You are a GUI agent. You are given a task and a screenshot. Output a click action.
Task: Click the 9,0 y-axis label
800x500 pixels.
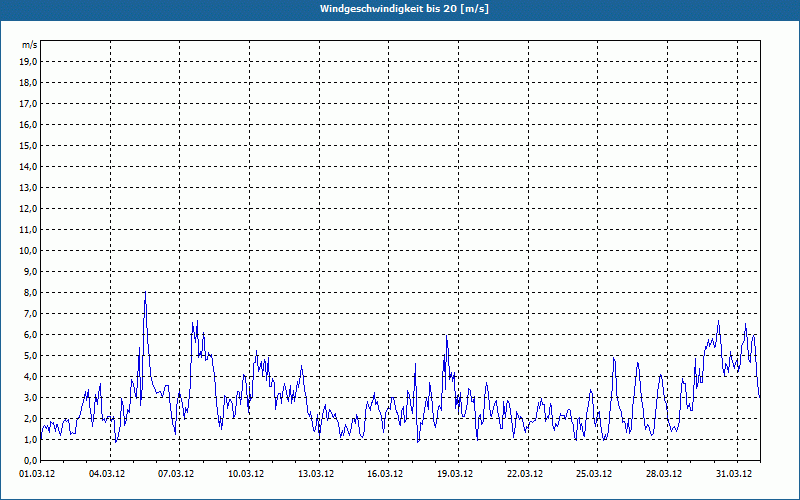point(30,271)
